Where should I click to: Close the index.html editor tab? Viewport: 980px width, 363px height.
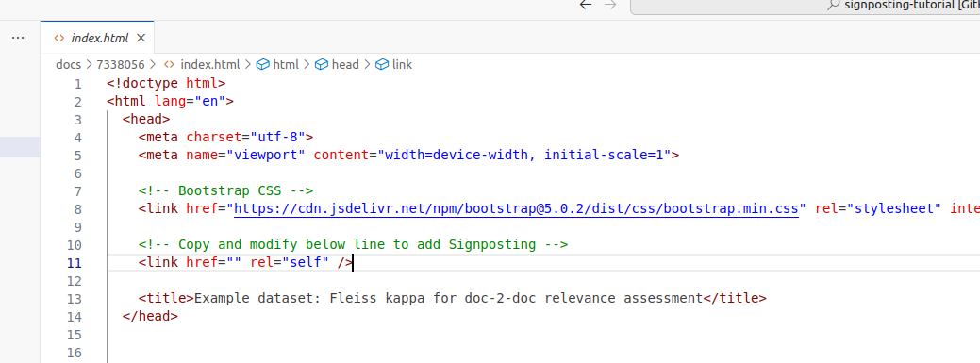141,38
